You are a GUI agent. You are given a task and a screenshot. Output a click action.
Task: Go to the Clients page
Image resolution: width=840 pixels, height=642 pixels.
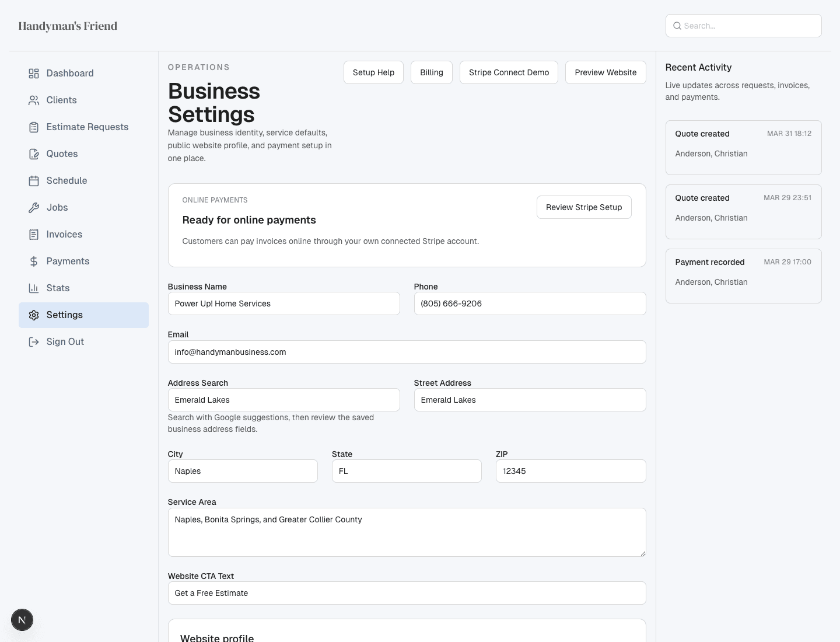(x=83, y=100)
